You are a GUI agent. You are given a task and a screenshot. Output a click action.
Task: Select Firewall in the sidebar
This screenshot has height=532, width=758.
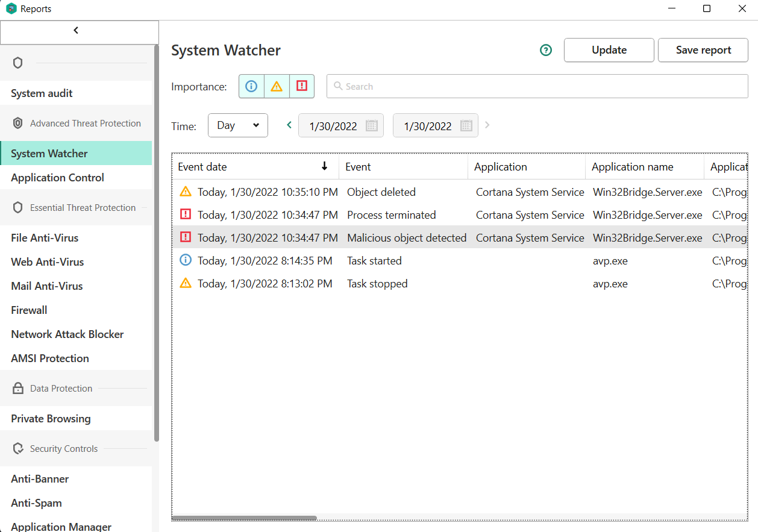point(29,310)
